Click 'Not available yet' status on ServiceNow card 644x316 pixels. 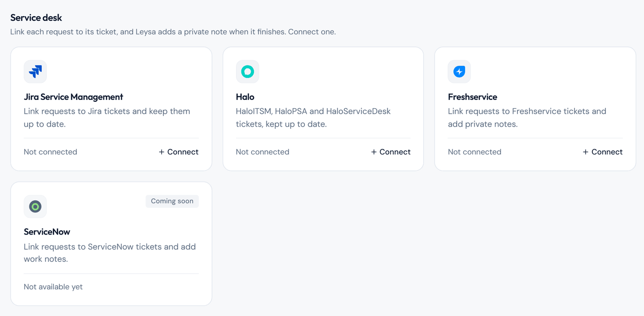(x=53, y=287)
